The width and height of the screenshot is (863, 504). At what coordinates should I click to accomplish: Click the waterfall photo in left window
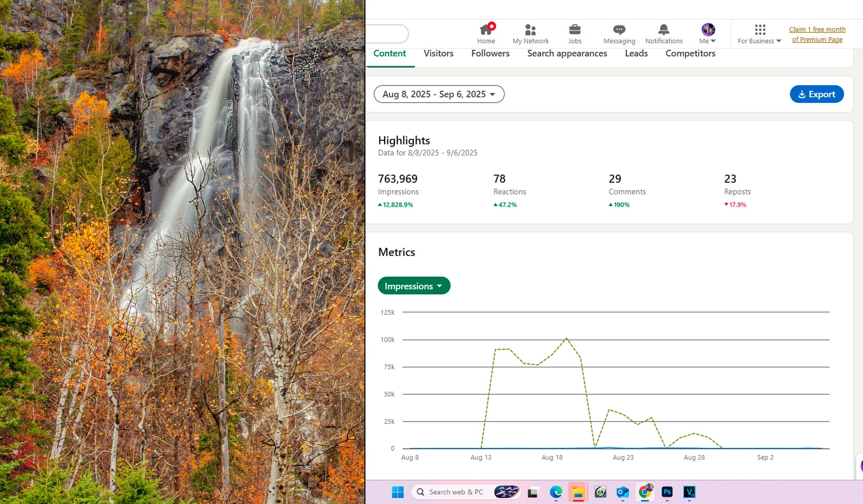(182, 252)
